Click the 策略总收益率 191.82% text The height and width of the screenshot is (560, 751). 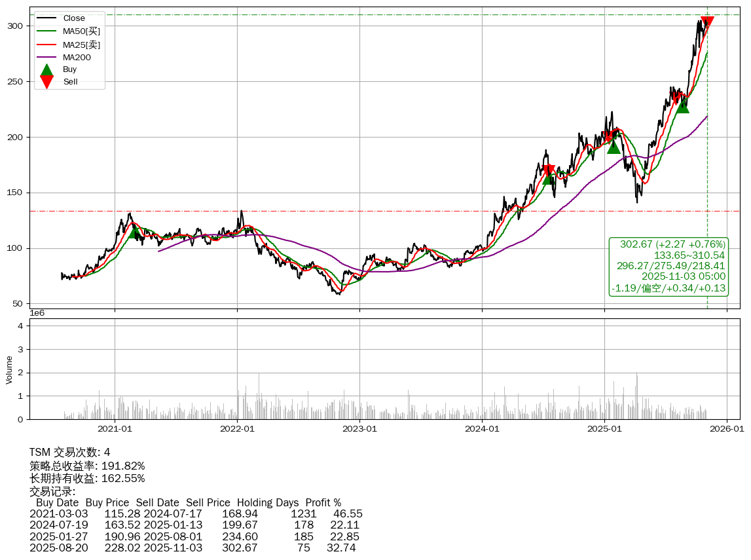pos(87,466)
